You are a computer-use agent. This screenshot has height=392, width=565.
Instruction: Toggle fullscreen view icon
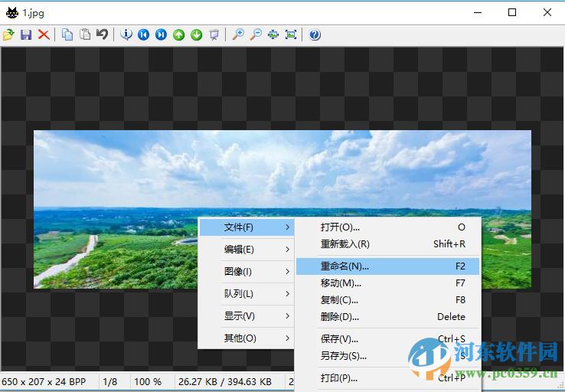[291, 34]
